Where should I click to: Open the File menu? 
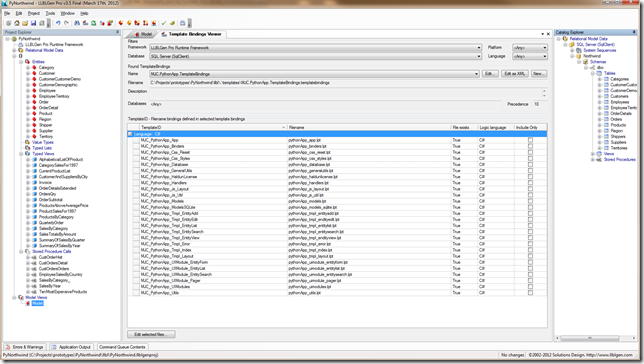click(x=7, y=14)
